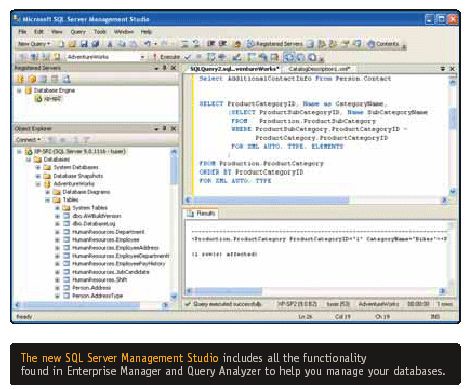The height and width of the screenshot is (389, 472).
Task: Click the query editor horizontal scrollbar
Action: coord(271,200)
